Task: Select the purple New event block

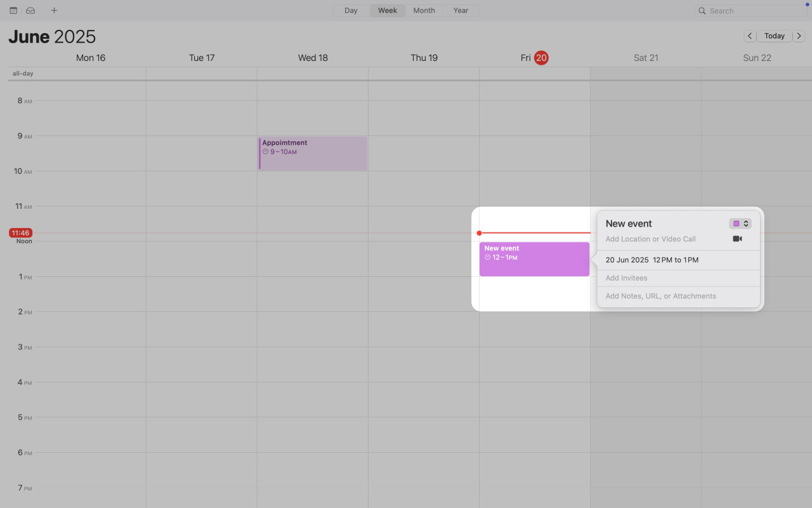Action: [534, 265]
